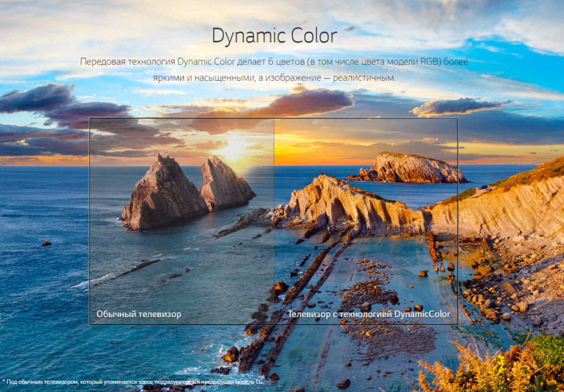Click the 'Обычный телевизор' label
564x392 pixels.
(x=138, y=314)
